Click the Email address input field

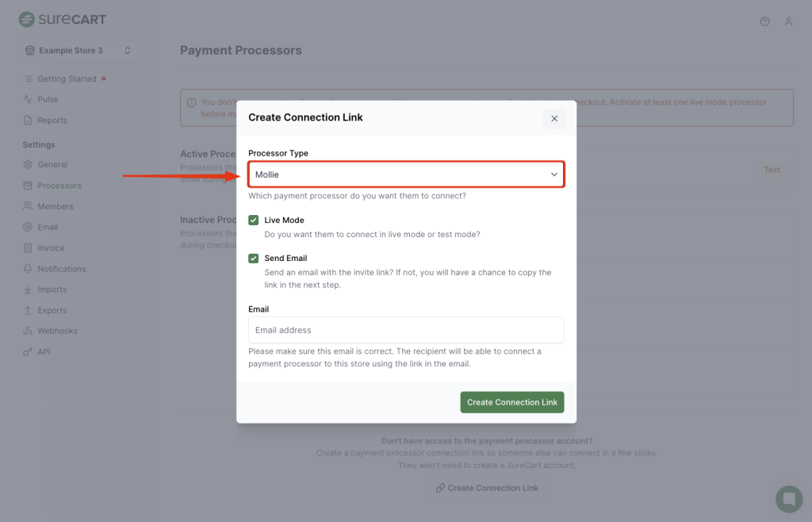406,330
